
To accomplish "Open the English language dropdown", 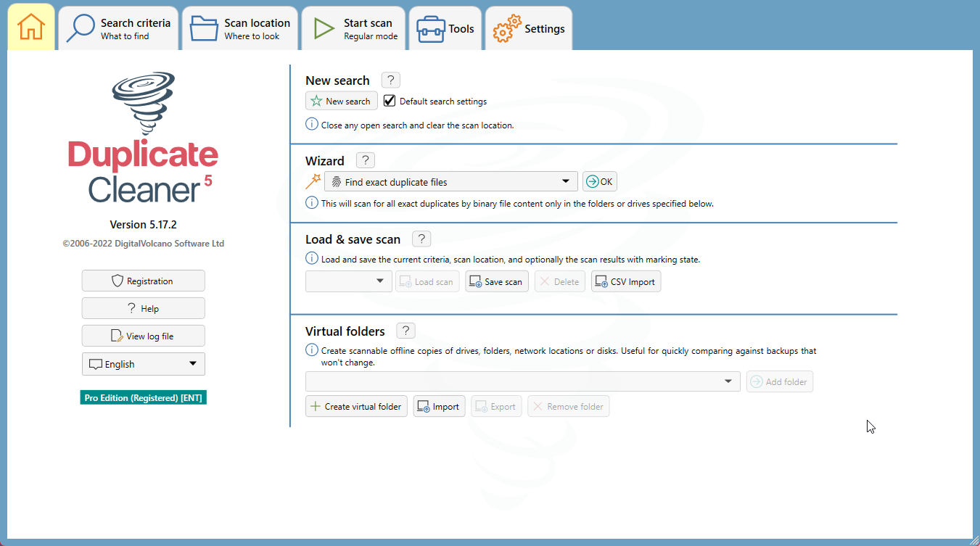I will (144, 364).
